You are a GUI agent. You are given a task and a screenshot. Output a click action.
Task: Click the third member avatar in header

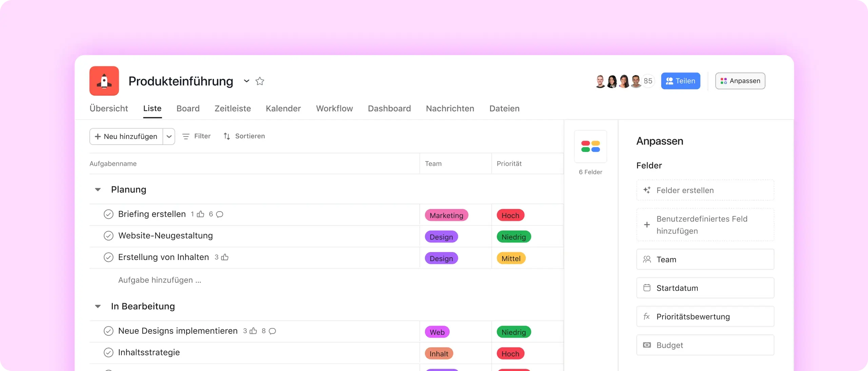coord(624,81)
